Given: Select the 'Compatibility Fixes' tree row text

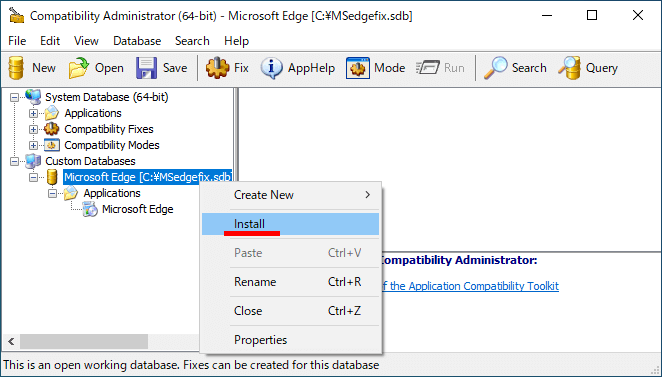Looking at the screenshot, I should click(x=109, y=129).
